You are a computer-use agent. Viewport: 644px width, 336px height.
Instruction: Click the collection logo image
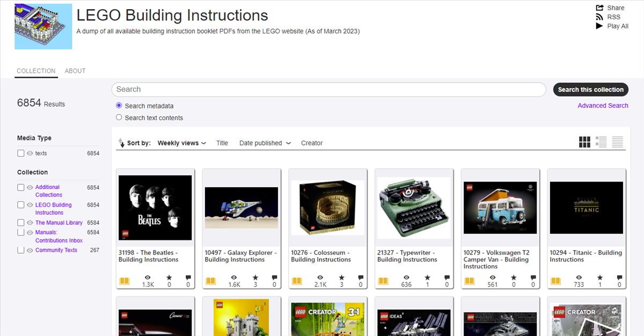coord(43,26)
